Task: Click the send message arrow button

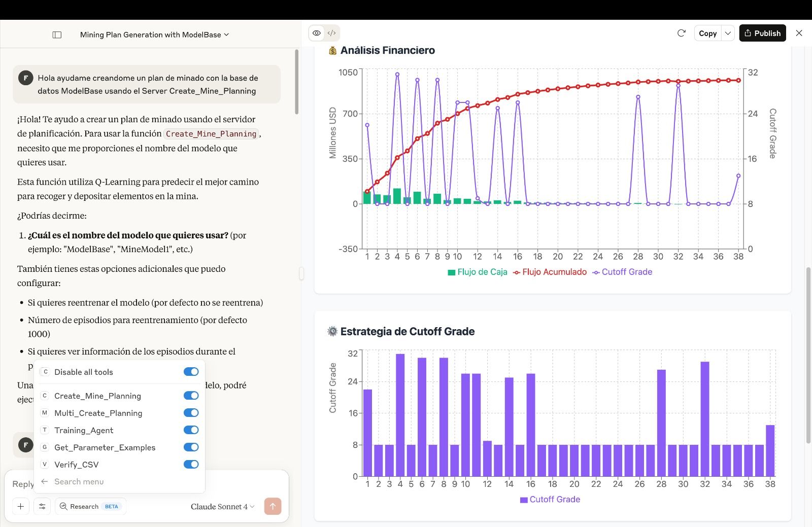Action: pyautogui.click(x=273, y=506)
